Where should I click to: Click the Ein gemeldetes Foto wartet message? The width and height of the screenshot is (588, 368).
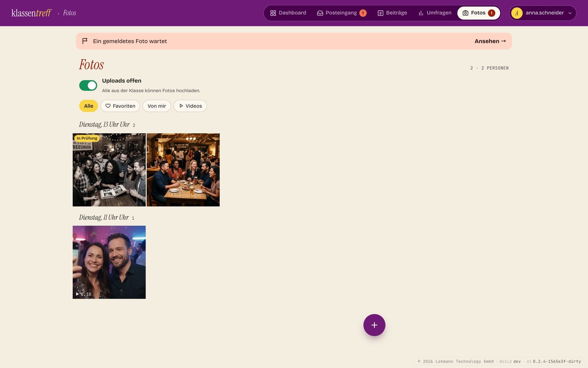click(130, 41)
